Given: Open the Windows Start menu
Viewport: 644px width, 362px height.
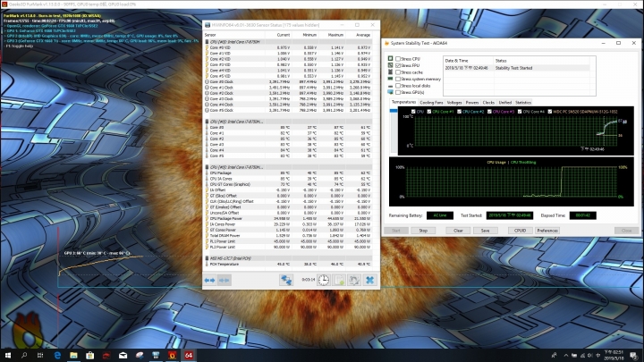Looking at the screenshot, I should pos(7,355).
